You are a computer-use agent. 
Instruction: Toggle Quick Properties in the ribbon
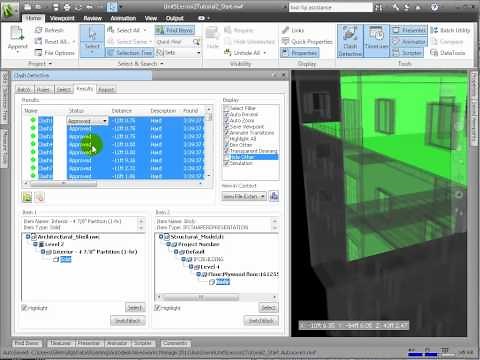click(307, 41)
